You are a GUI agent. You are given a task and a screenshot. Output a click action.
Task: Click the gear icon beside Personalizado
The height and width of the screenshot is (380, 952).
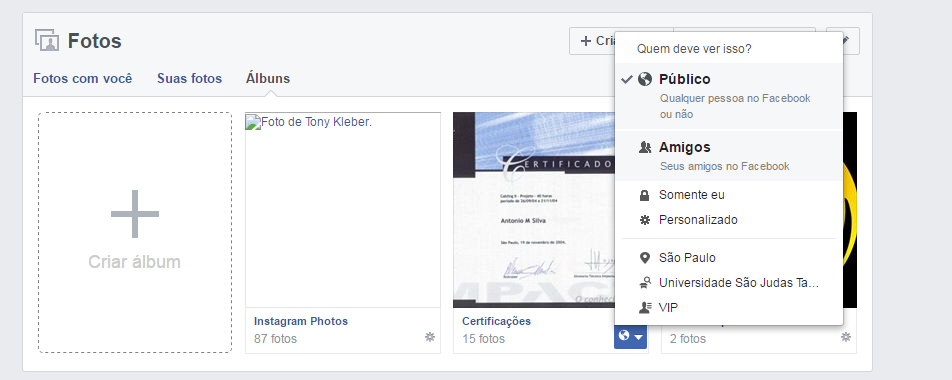point(645,220)
